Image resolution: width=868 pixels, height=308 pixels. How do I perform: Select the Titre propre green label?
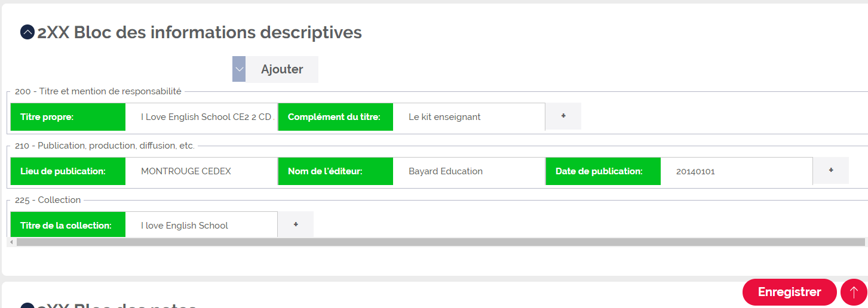(68, 116)
